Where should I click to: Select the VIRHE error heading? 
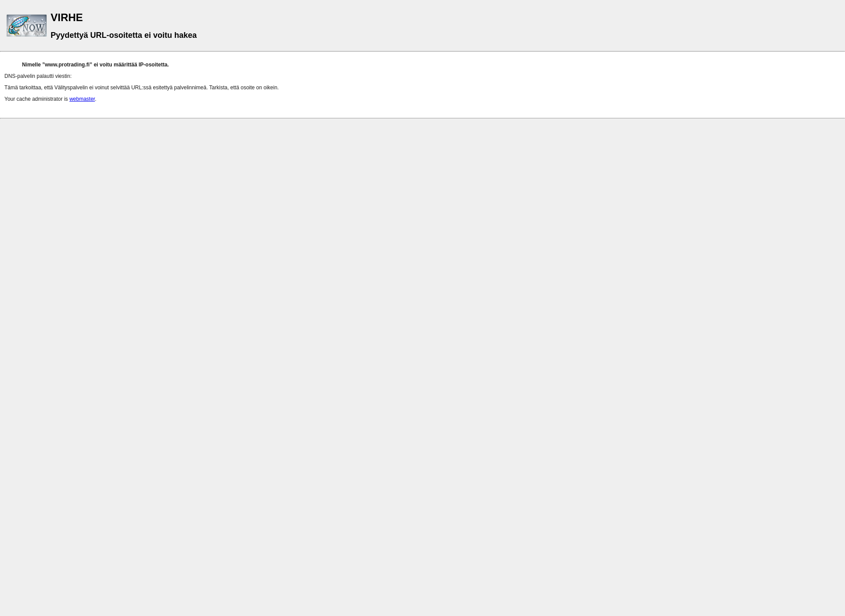pyautogui.click(x=66, y=17)
